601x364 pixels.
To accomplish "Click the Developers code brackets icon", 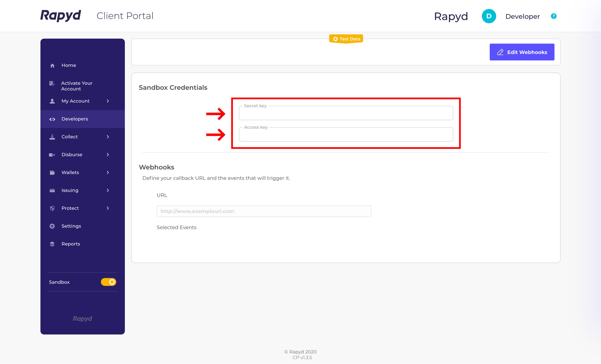I will coord(52,119).
